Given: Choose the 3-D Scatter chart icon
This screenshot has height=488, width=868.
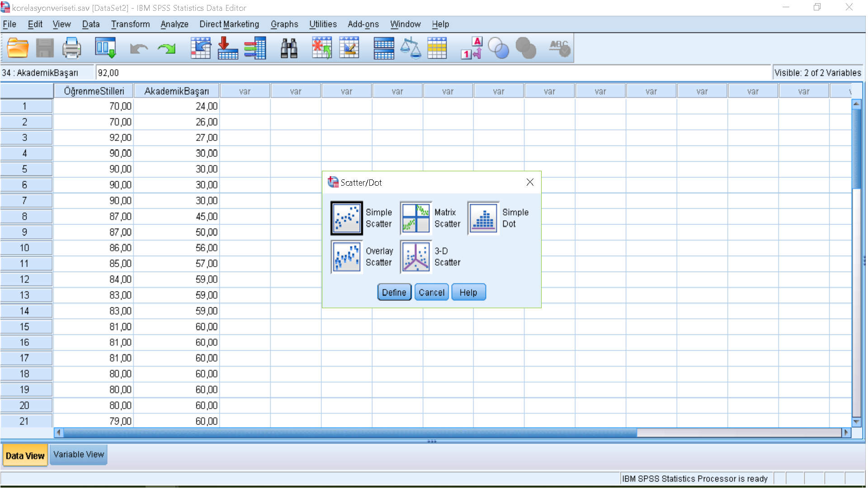Looking at the screenshot, I should (x=415, y=257).
